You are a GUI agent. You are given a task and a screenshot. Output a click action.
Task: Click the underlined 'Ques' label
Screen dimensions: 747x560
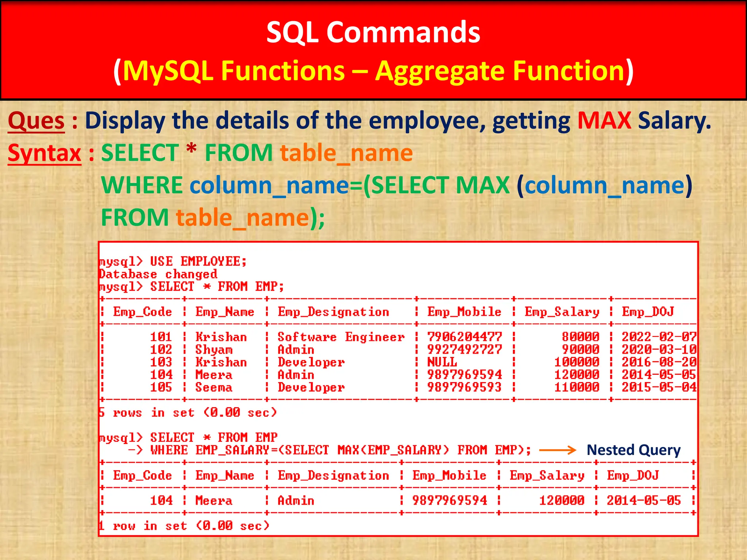(36, 121)
